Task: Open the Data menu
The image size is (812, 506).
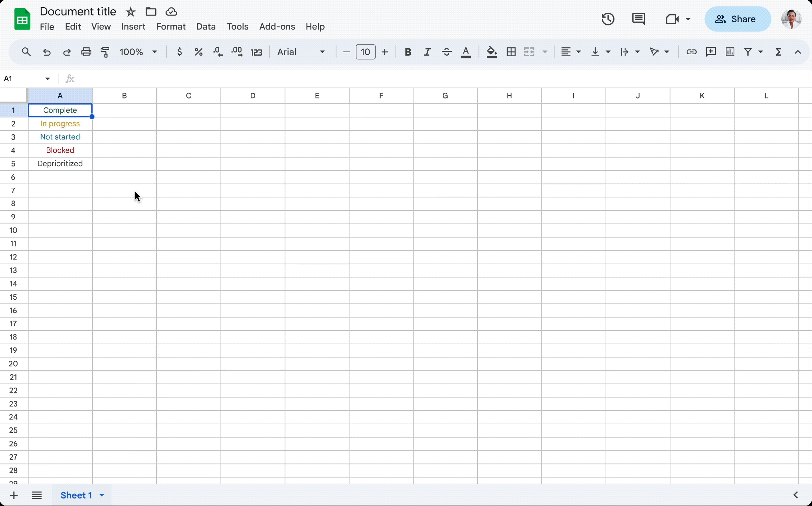Action: click(205, 26)
